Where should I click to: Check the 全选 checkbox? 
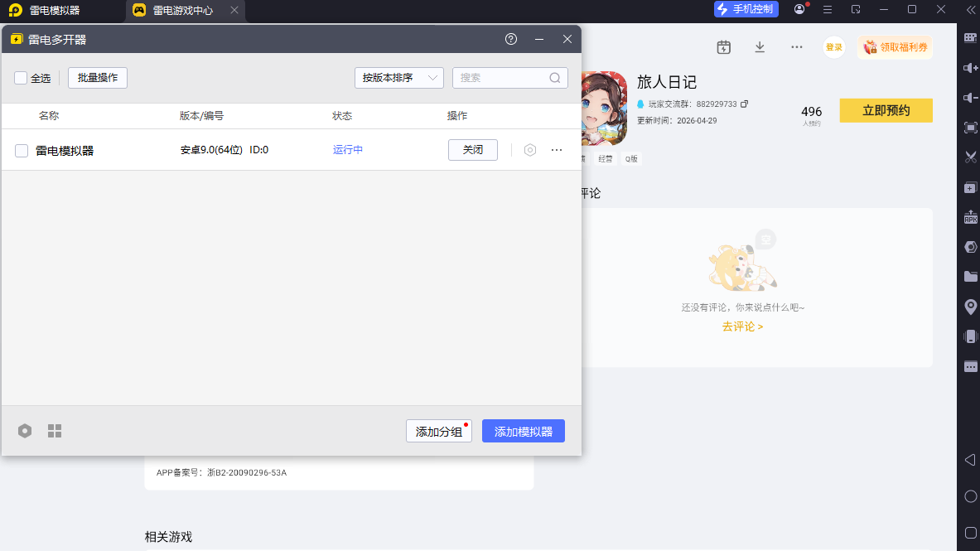[21, 78]
